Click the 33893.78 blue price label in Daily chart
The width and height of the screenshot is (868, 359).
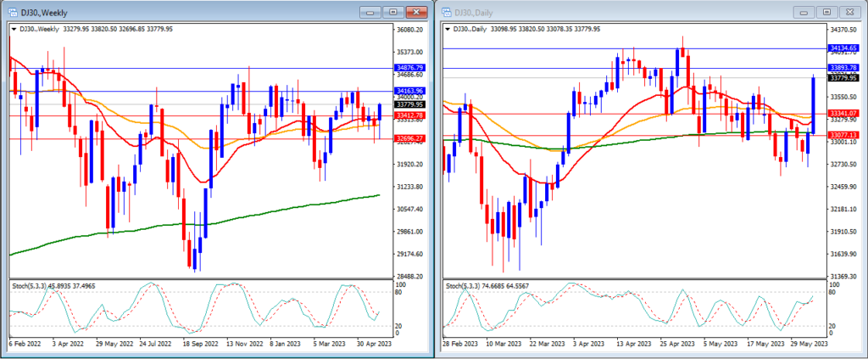pos(843,68)
